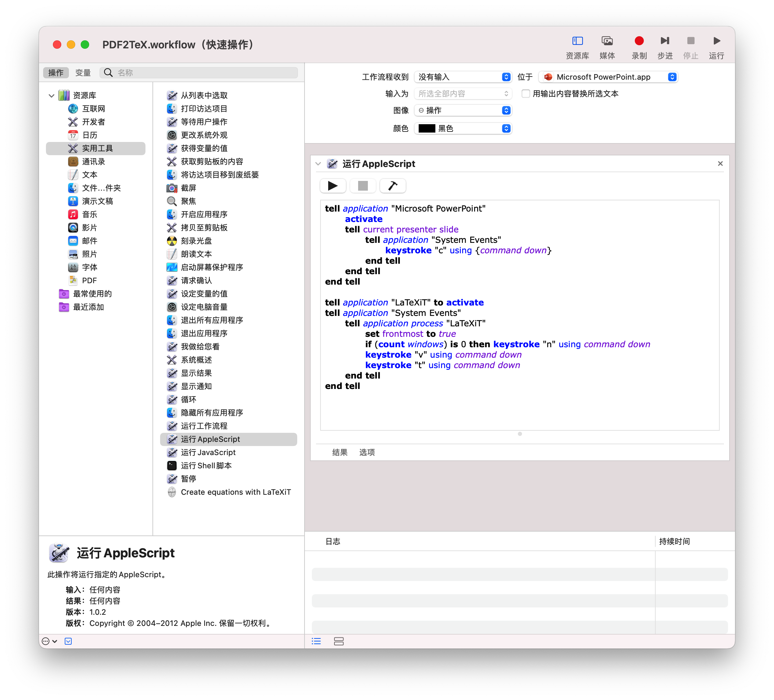
Task: Select the 从列表中选取 action
Action: click(x=228, y=96)
